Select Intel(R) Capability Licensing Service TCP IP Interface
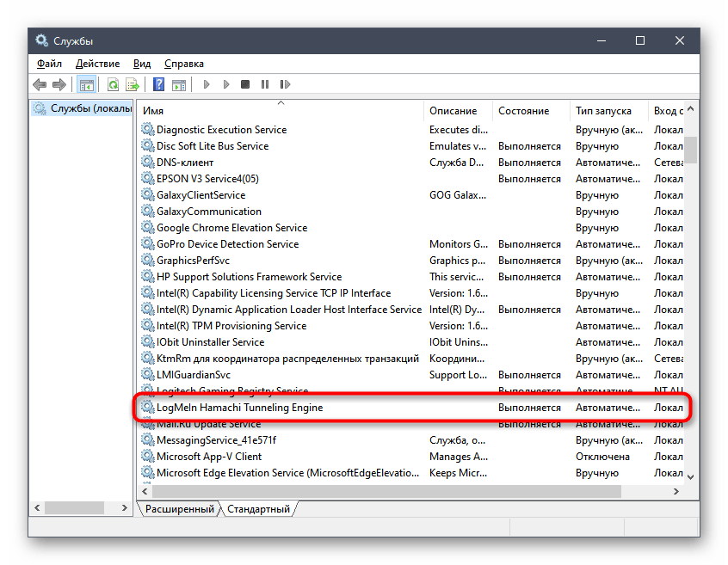This screenshot has height=565, width=728. pyautogui.click(x=274, y=292)
